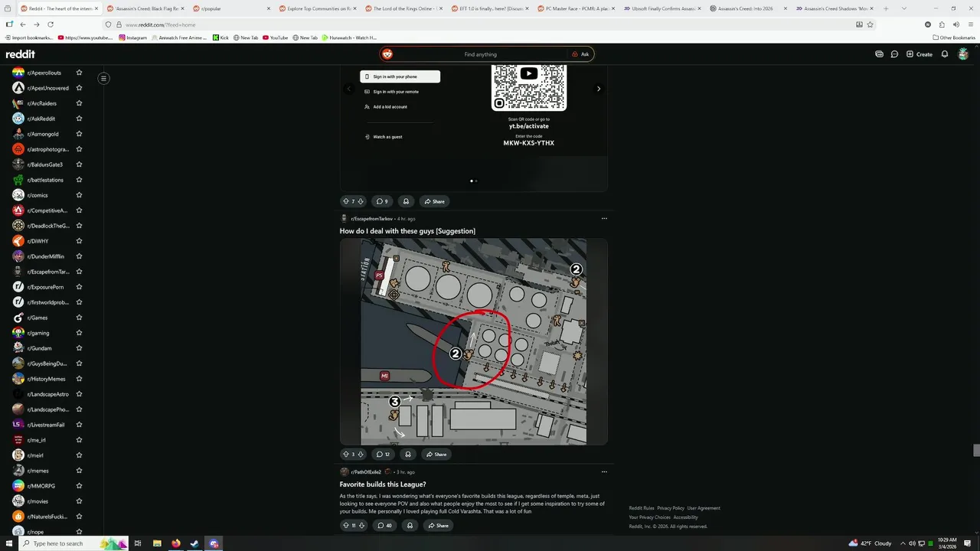Open the user avatar profile menu

pos(963,54)
